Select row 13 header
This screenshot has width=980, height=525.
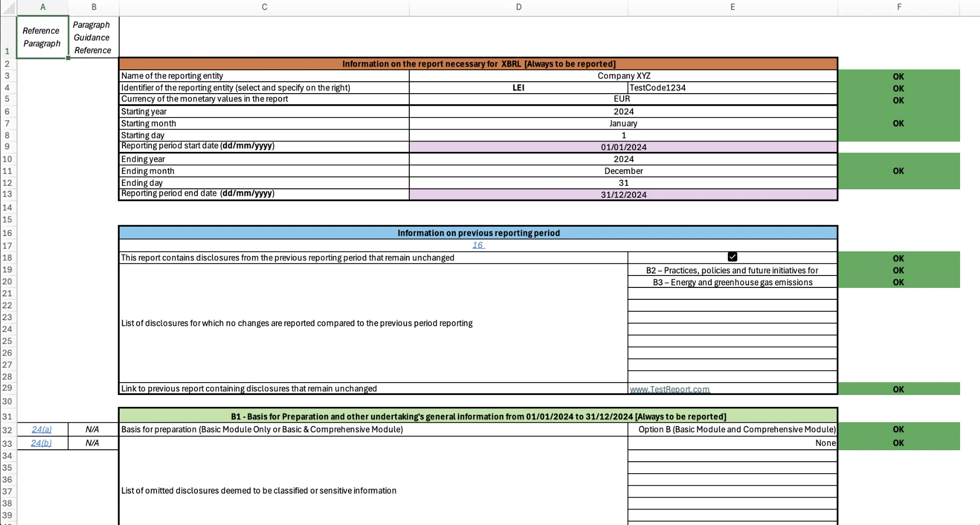(7, 194)
